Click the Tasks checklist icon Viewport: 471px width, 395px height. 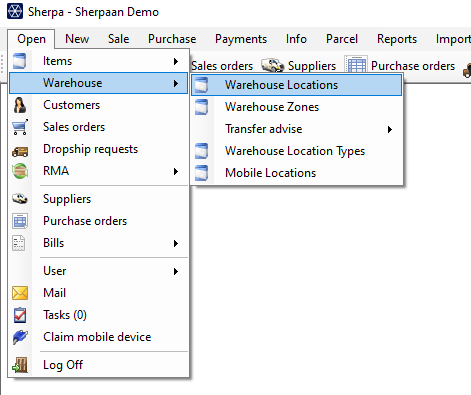click(20, 315)
